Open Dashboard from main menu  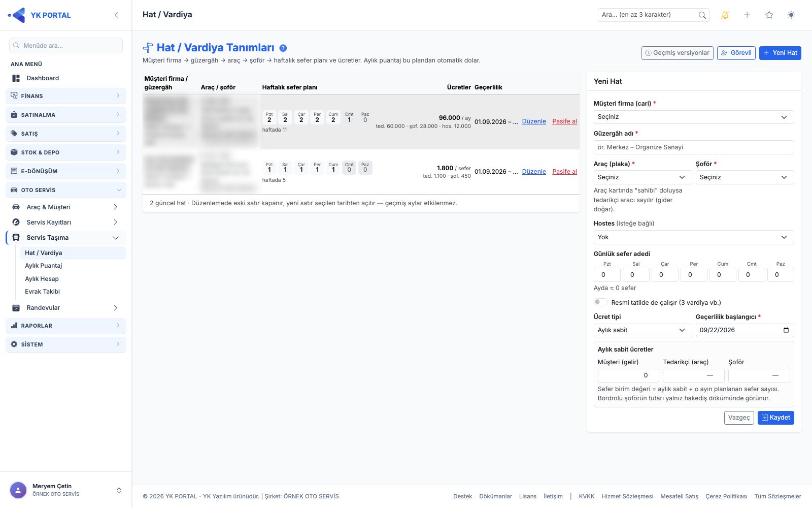(x=43, y=78)
